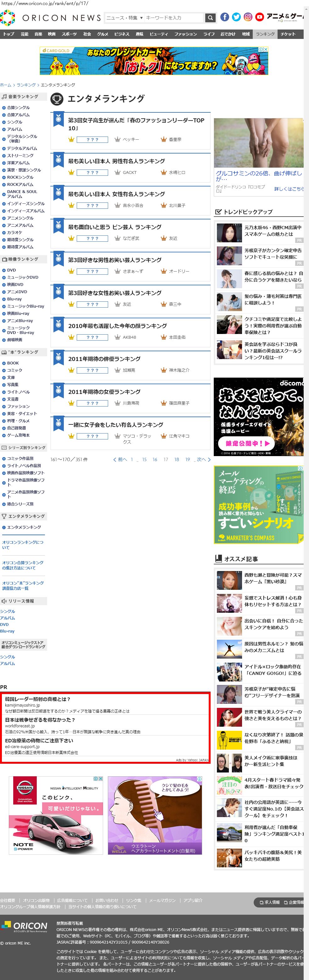Open 最も美しい日本人 男性有名人ランキング
This screenshot has width=309, height=980.
click(x=117, y=161)
